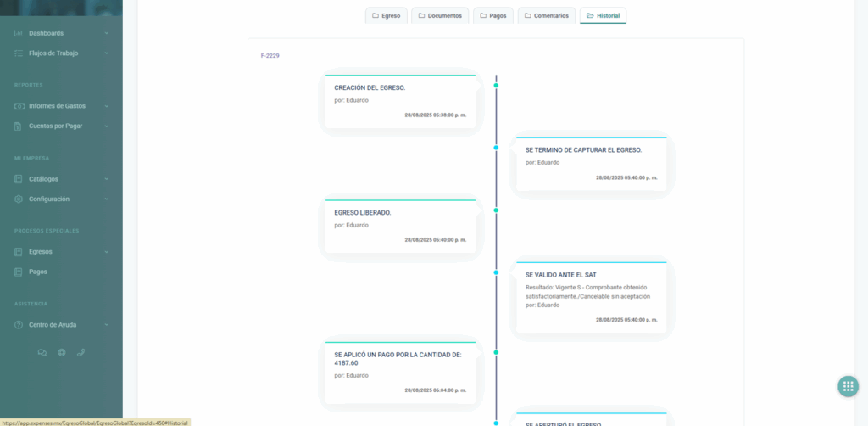Screen dimensions: 868x426
Task: Expand the Egresos sidebar chevron
Action: click(x=106, y=252)
